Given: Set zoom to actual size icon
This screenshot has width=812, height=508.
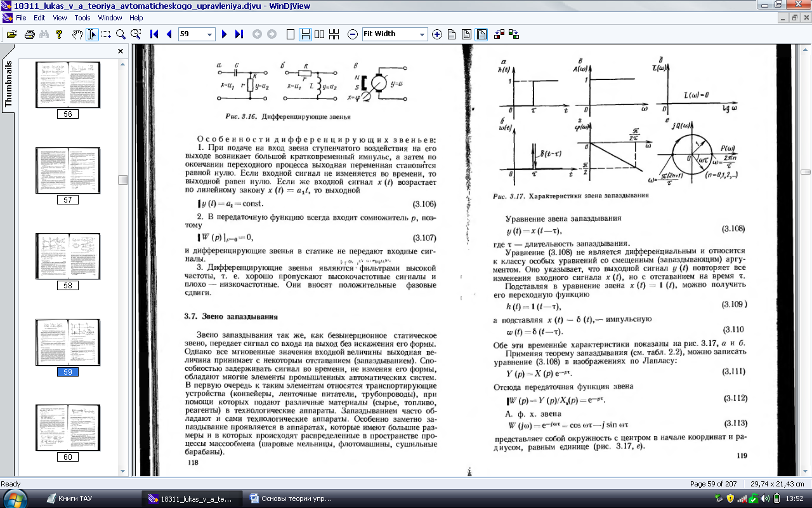Looking at the screenshot, I should pyautogui.click(x=452, y=34).
